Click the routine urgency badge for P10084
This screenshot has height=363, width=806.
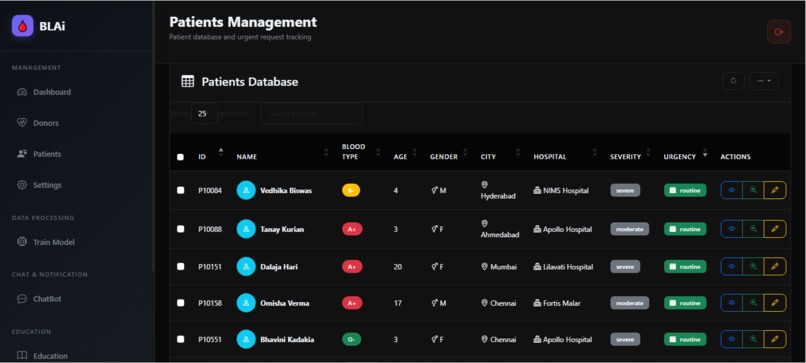pos(685,190)
